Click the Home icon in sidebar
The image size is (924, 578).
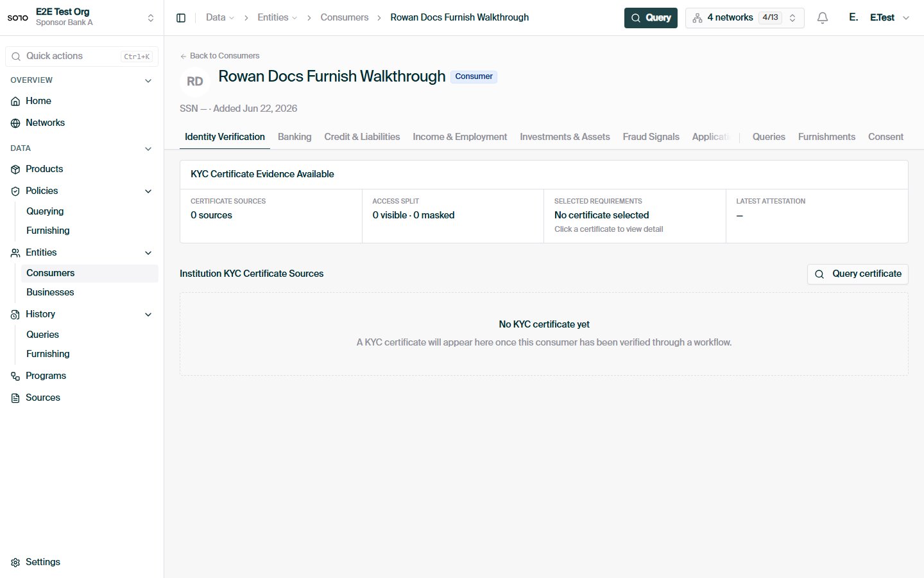pos(15,101)
